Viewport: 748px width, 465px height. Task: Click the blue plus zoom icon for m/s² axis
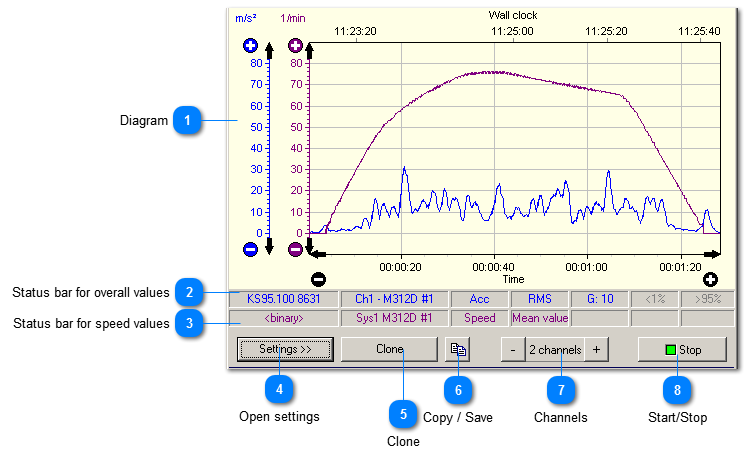point(251,46)
